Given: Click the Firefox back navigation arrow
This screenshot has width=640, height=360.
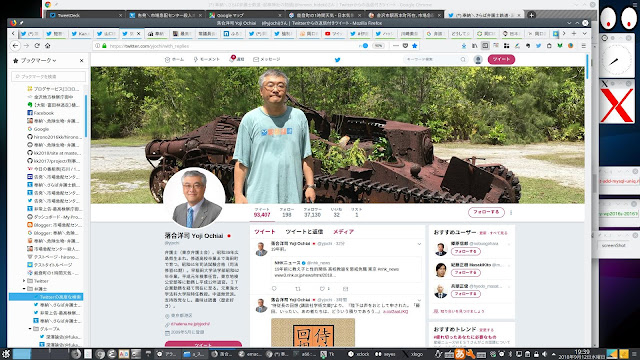Looking at the screenshot, I should pos(16,46).
